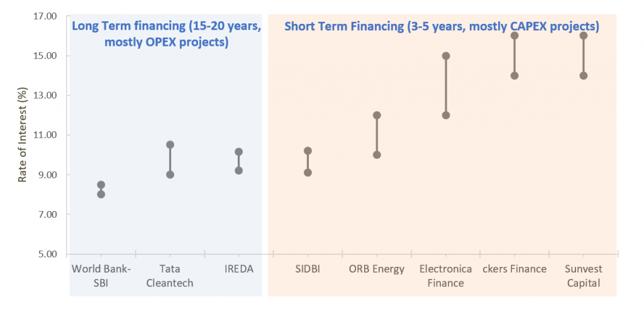Click the top marker for Sunvest Capital
The width and height of the screenshot is (644, 309).
point(584,36)
